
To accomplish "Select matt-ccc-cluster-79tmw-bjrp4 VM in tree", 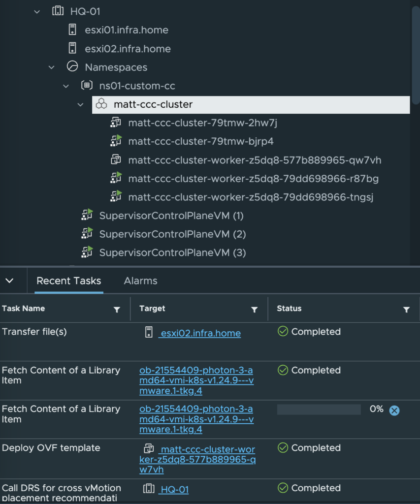I will click(201, 141).
